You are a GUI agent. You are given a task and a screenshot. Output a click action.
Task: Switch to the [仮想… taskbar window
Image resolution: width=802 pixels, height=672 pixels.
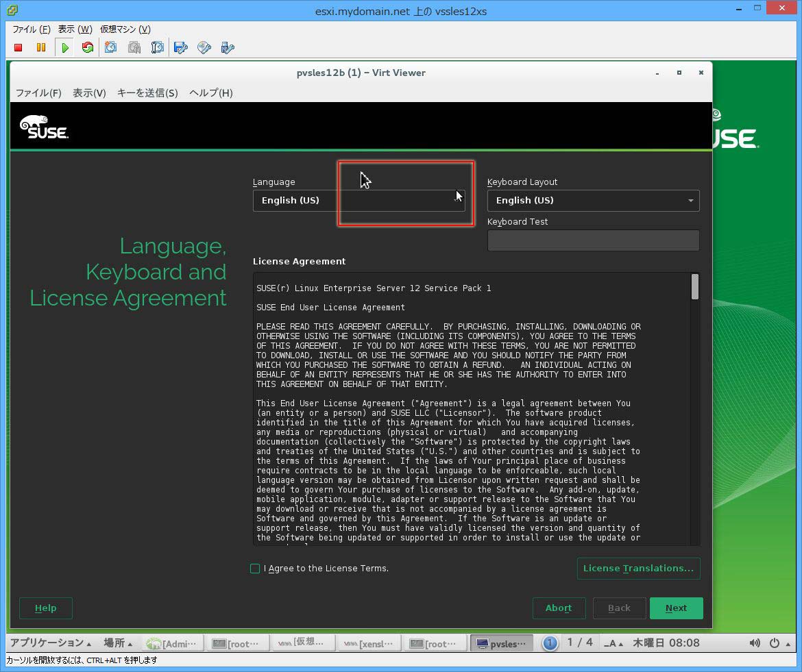(304, 643)
